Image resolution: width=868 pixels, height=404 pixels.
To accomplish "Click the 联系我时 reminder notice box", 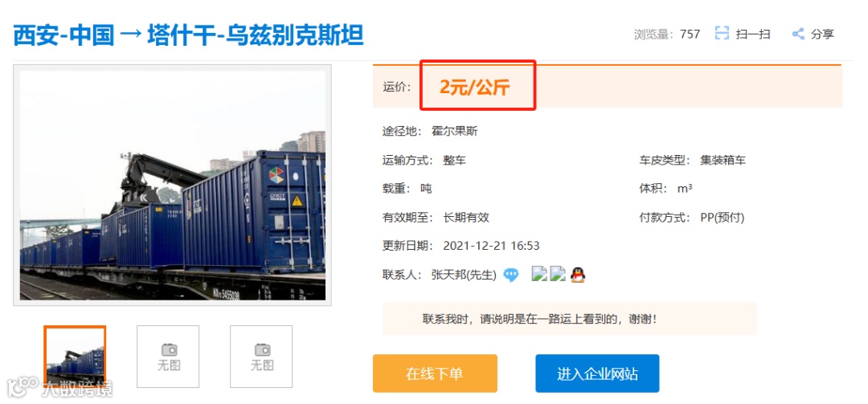I will [570, 319].
